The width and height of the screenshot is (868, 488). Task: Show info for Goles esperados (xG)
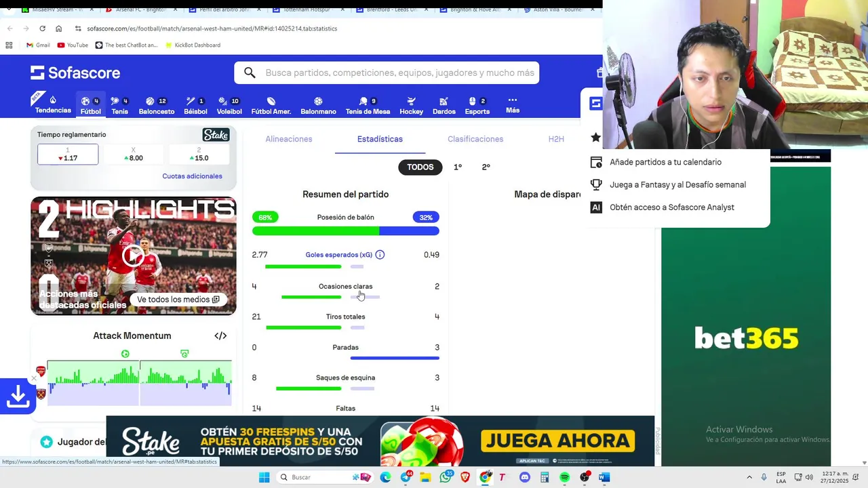coord(380,255)
